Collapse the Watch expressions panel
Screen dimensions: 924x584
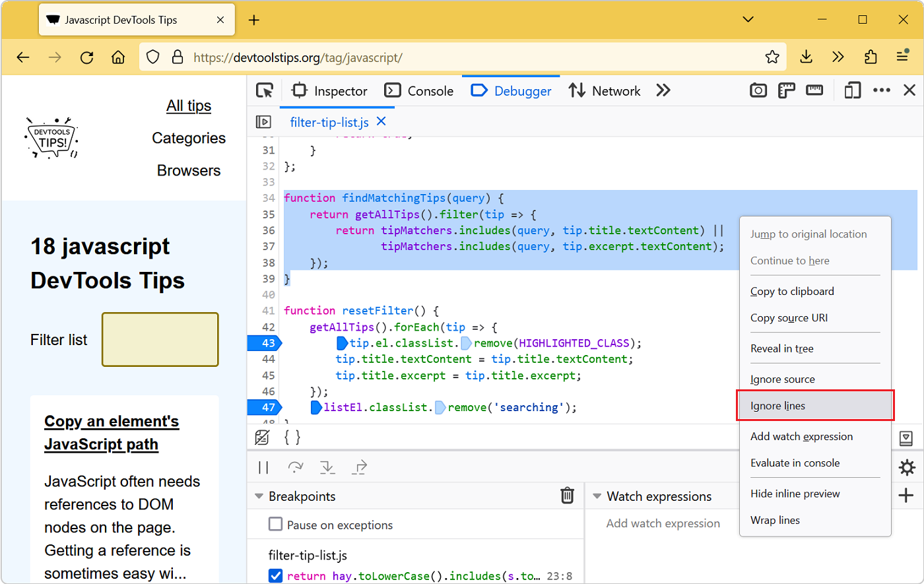coord(597,496)
